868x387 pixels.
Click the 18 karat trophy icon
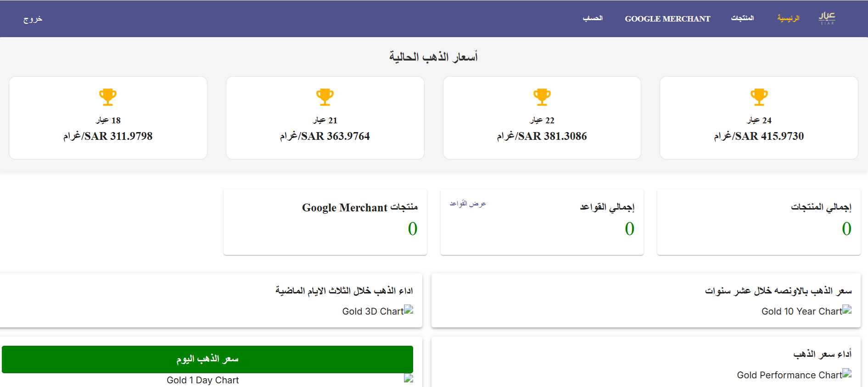coord(108,97)
